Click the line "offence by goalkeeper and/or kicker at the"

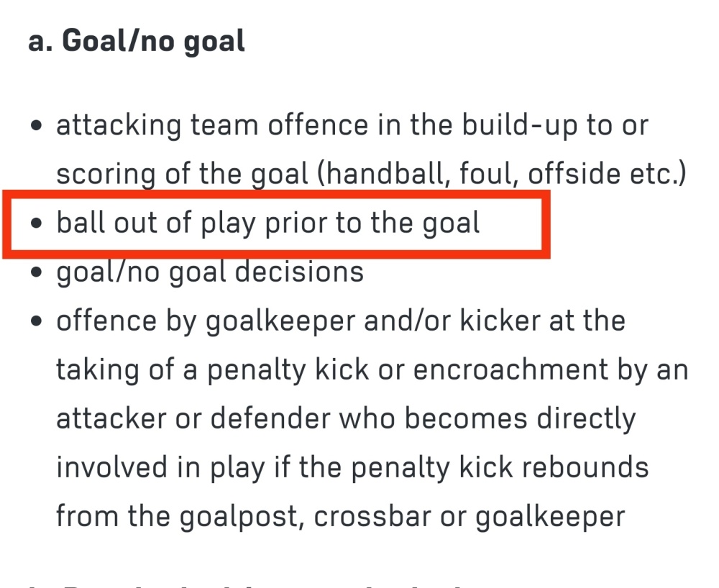(341, 321)
